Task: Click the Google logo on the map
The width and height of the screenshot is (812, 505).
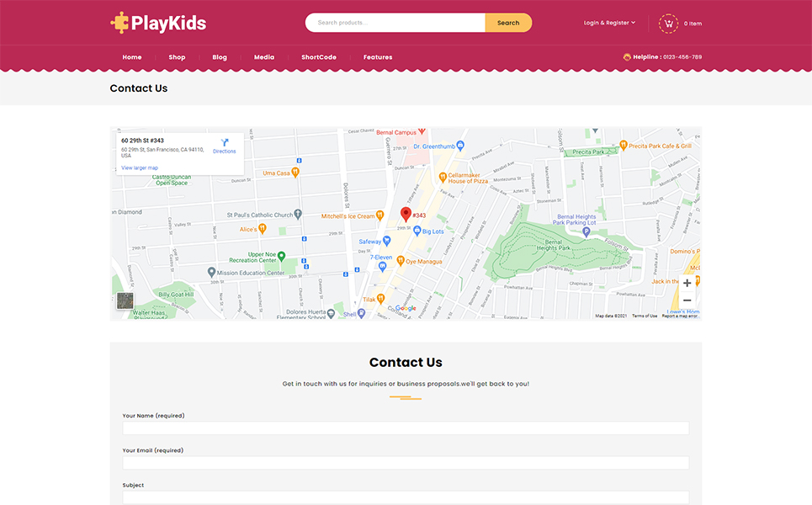Action: coord(406,308)
